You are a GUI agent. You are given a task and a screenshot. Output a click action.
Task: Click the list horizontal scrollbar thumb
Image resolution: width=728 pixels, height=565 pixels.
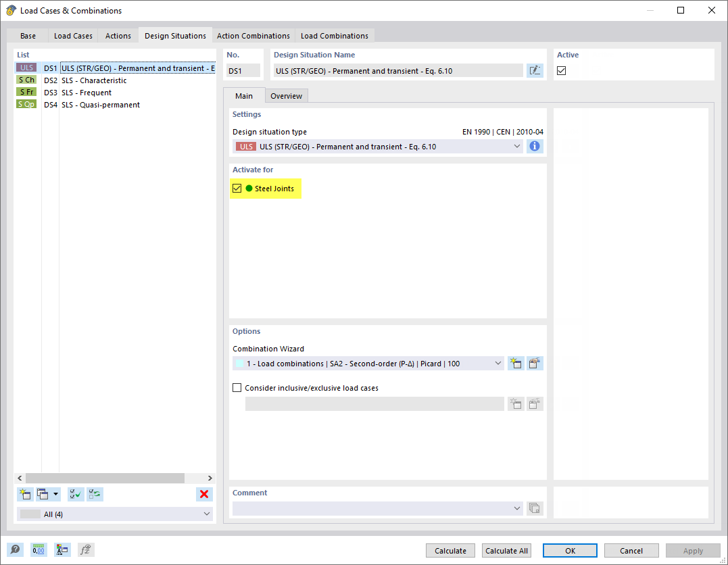click(105, 478)
